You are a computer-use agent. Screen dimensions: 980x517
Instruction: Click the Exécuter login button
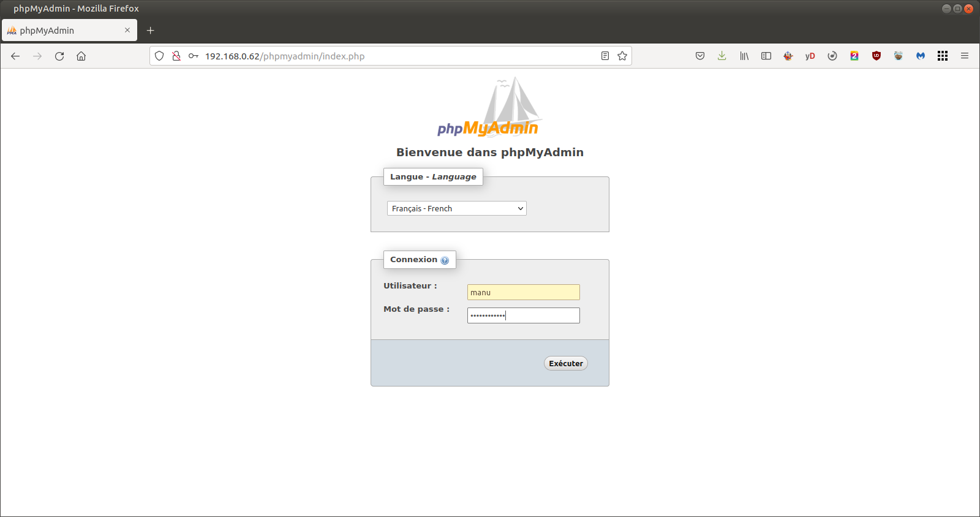pos(566,363)
